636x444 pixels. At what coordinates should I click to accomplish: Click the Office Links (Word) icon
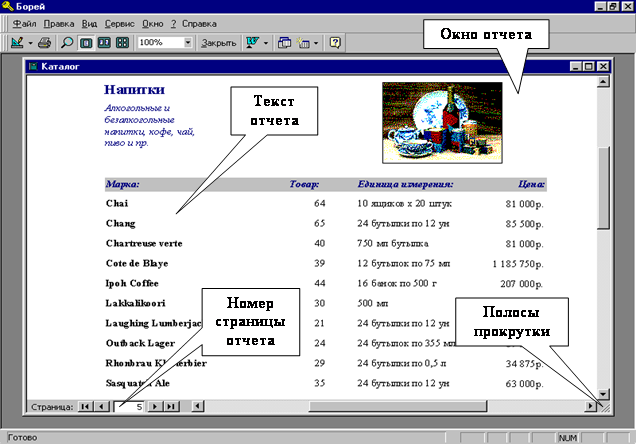(252, 43)
